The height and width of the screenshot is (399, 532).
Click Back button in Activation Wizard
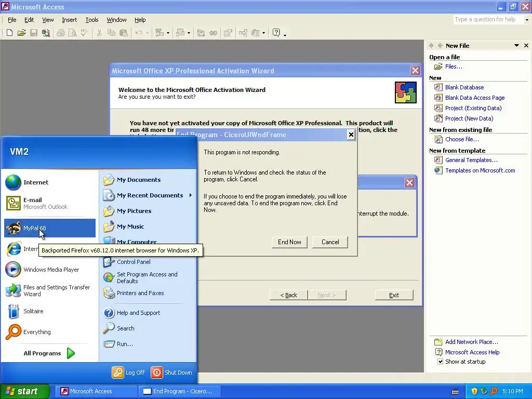tap(288, 295)
